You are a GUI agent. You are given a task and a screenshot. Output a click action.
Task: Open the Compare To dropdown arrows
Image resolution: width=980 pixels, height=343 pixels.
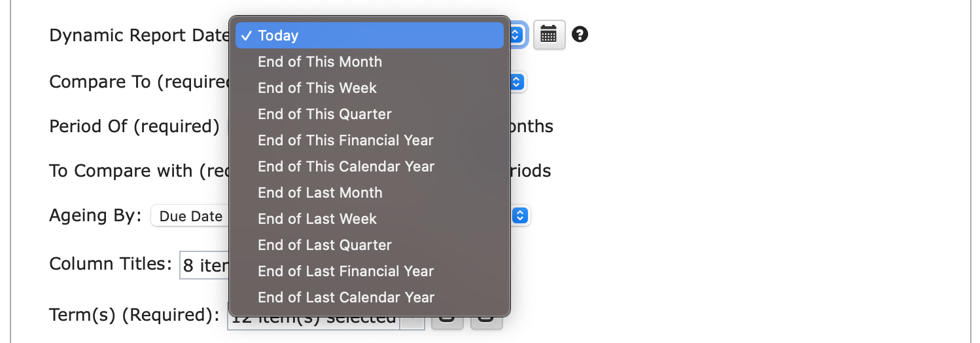click(x=517, y=82)
